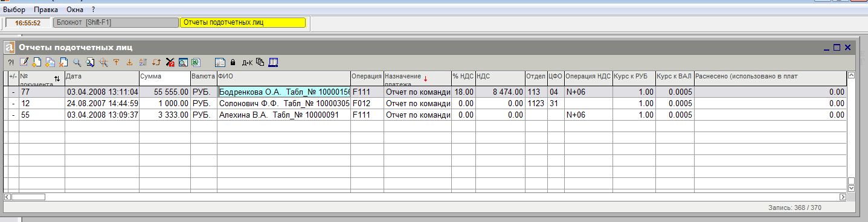This screenshot has height=222, width=868.
Task: Click the Сумма column header
Action: pos(164,78)
